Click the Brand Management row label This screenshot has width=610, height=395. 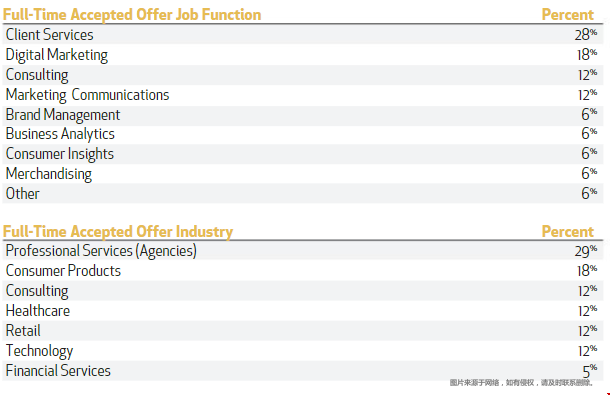[x=63, y=115]
